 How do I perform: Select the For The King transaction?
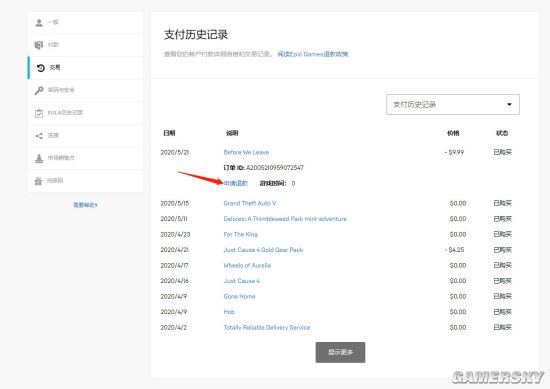pos(241,234)
